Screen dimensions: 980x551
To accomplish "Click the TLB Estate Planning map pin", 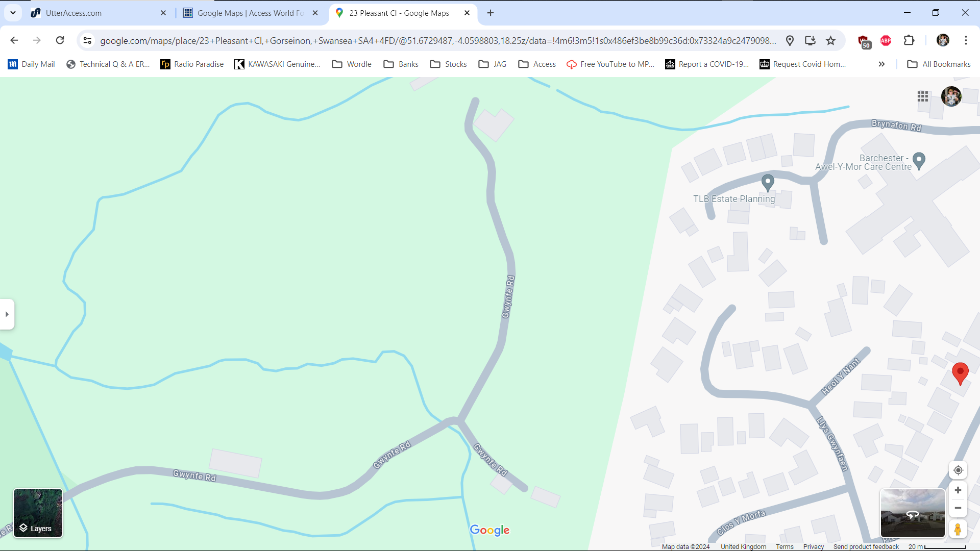I will [768, 182].
